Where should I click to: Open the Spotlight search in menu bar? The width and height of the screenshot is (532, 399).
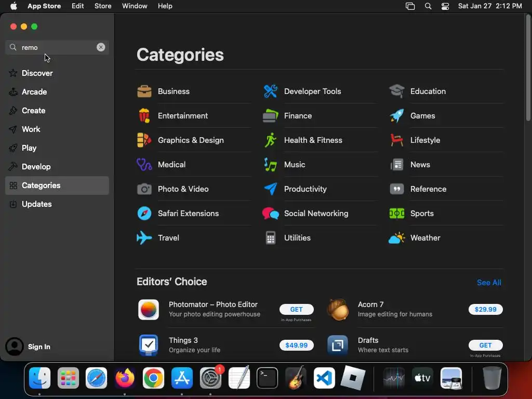[x=428, y=6]
